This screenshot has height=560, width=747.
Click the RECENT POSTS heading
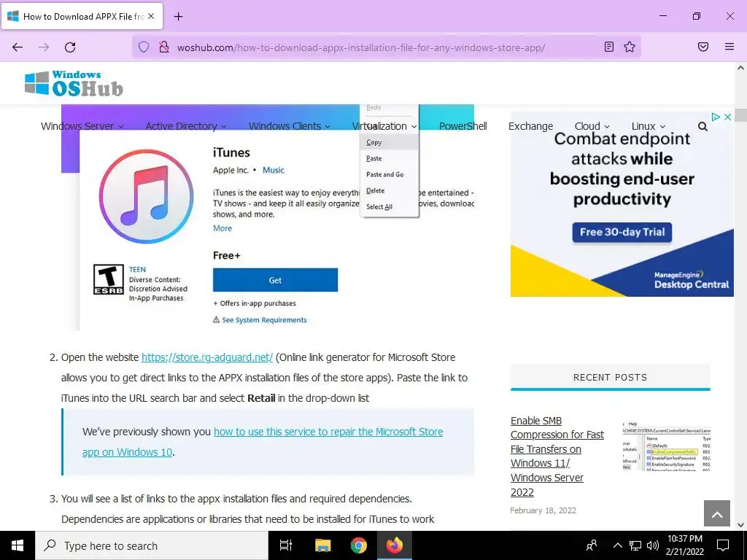(611, 378)
